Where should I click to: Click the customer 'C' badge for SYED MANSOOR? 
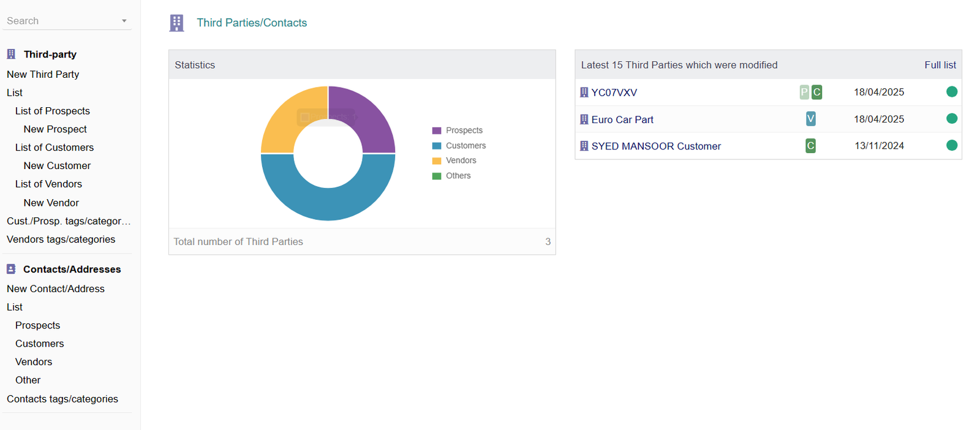(810, 146)
